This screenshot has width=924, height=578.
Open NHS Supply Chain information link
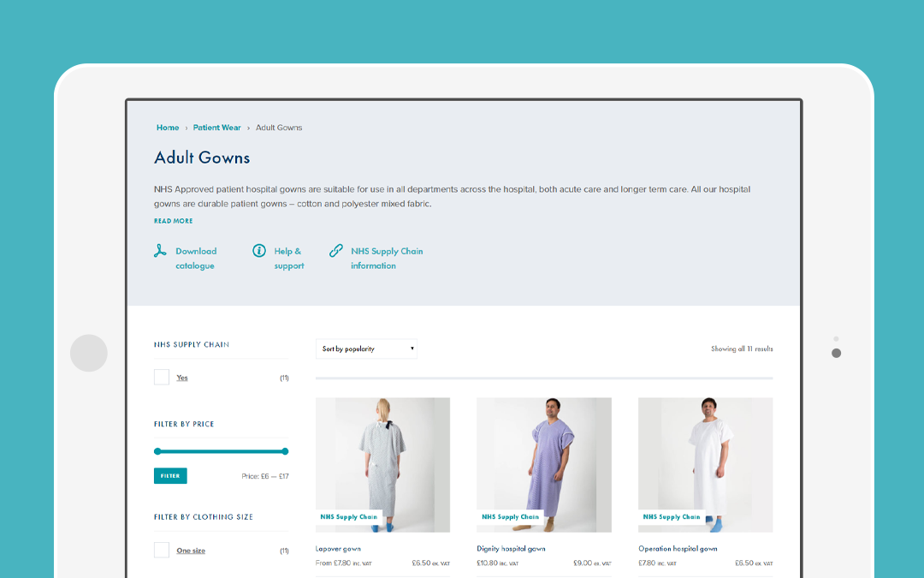pos(387,259)
